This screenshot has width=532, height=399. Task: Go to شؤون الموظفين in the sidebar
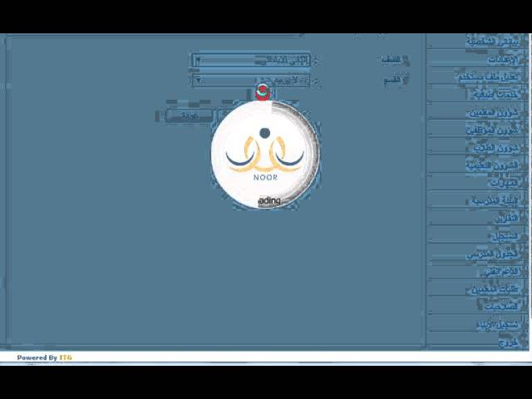(493, 131)
